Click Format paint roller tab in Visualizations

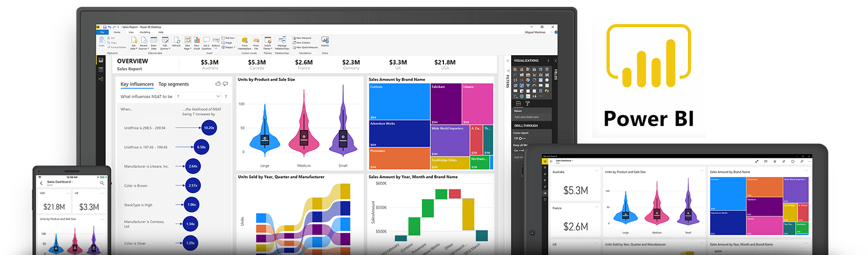527,103
